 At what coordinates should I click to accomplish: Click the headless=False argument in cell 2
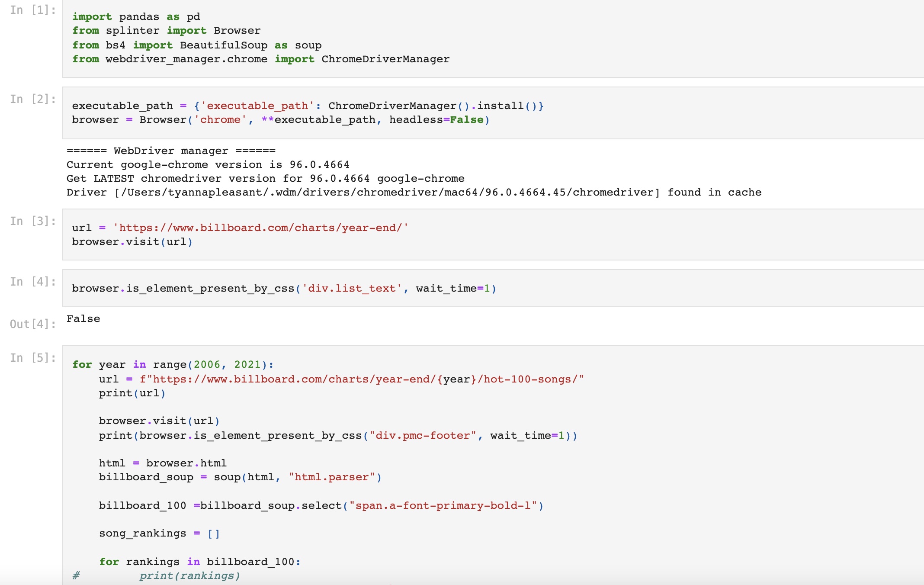pos(436,120)
